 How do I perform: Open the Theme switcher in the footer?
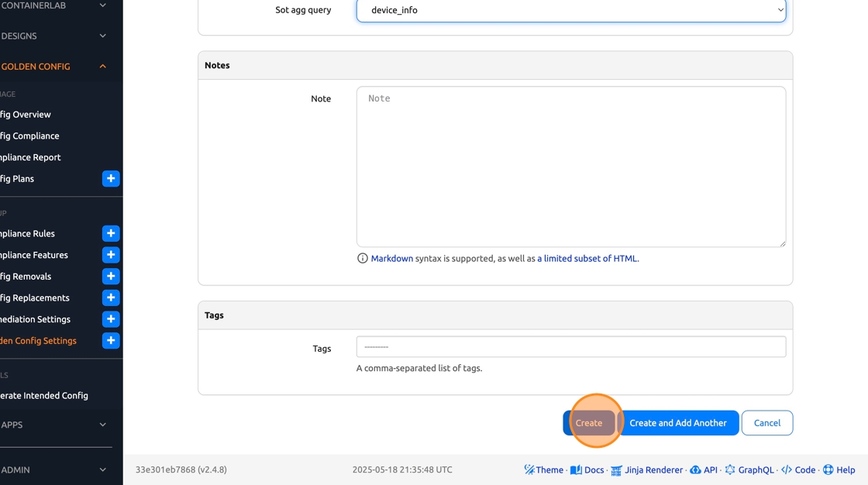543,470
